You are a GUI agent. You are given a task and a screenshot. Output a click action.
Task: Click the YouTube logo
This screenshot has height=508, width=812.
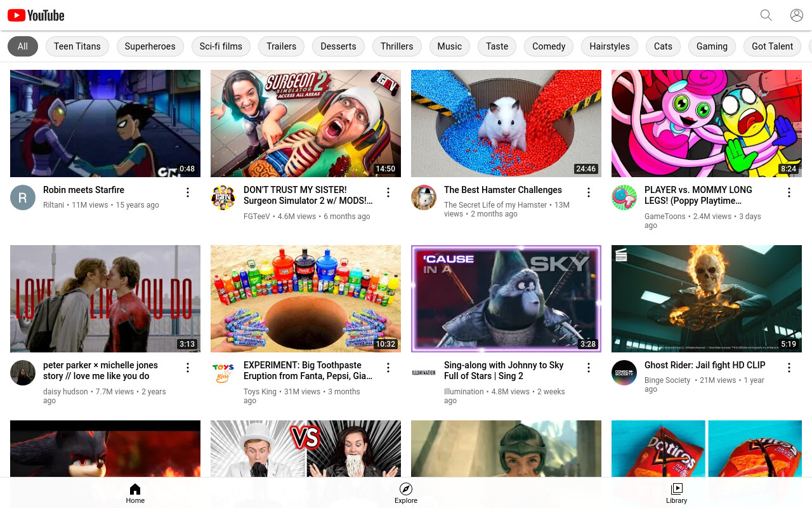point(36,15)
